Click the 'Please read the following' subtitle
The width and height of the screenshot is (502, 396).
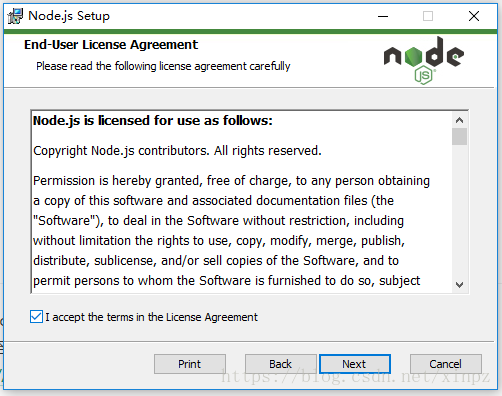(x=163, y=66)
